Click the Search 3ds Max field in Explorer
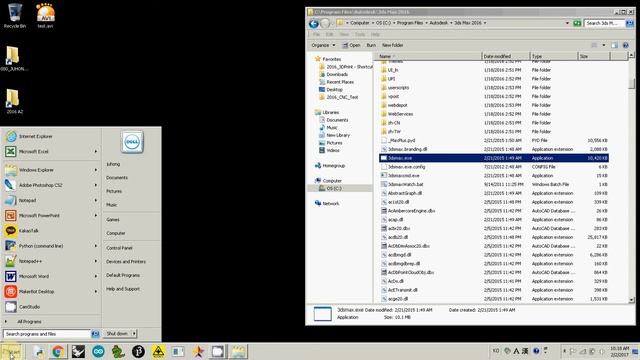Screen dimensions: 640x360 (604, 23)
